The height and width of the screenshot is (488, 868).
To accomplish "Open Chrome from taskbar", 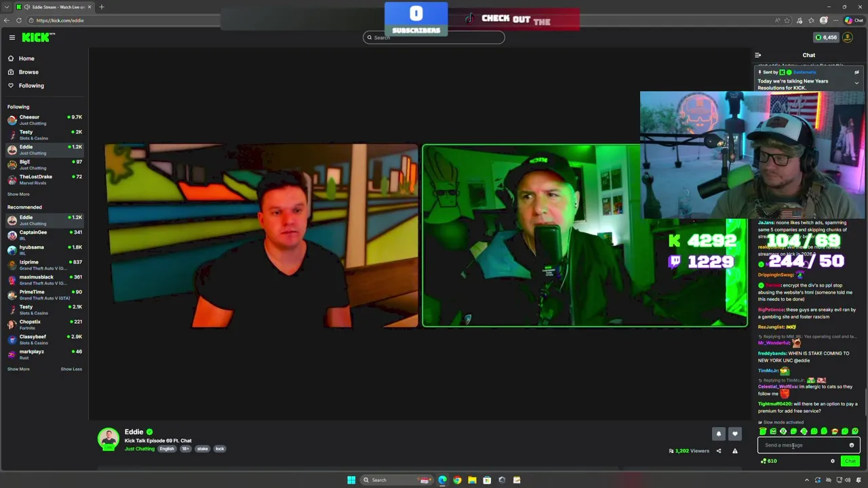I will (457, 480).
